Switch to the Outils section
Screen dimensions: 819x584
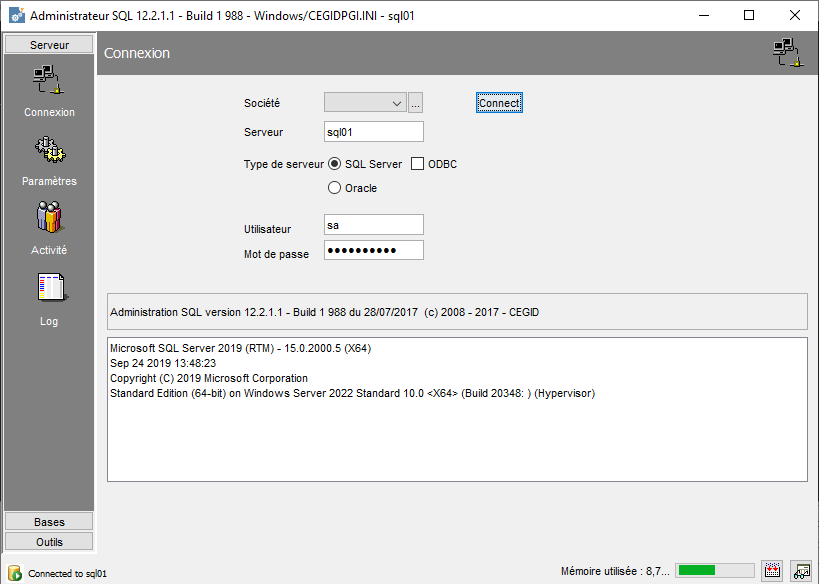(x=49, y=542)
